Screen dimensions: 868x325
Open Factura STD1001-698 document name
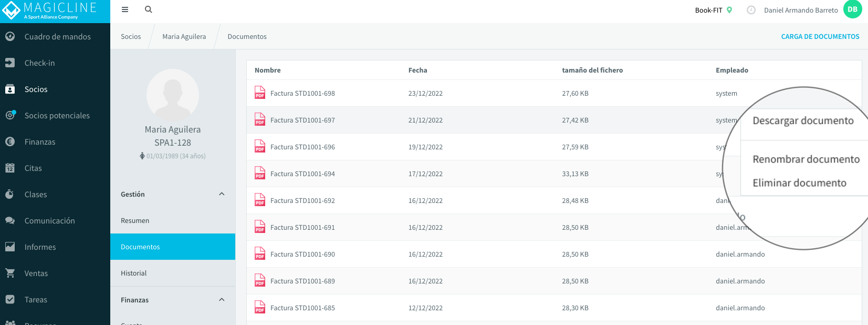tap(302, 93)
